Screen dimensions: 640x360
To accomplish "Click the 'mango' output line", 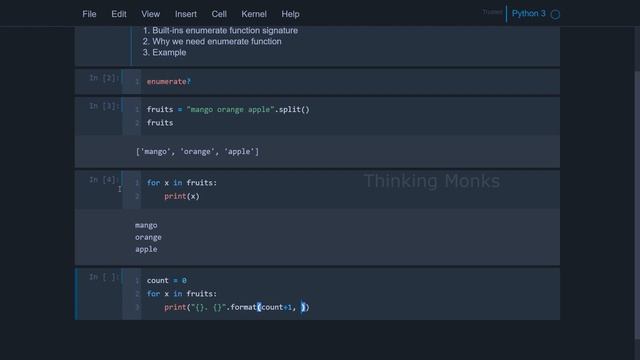I will point(146,225).
